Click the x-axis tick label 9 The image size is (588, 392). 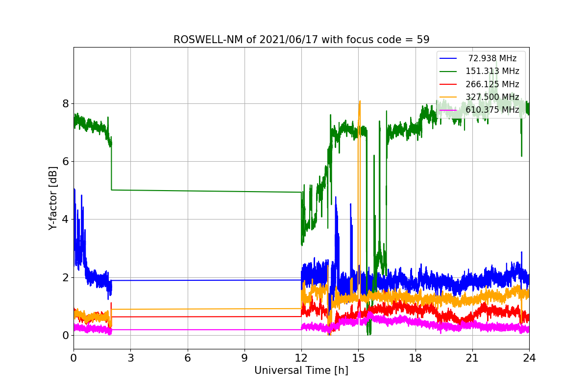point(245,358)
